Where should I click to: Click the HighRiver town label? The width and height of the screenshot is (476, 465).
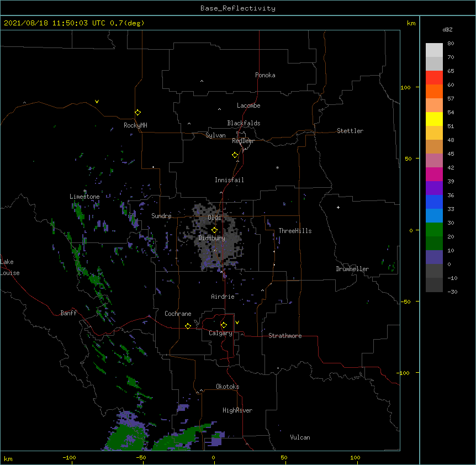[237, 410]
